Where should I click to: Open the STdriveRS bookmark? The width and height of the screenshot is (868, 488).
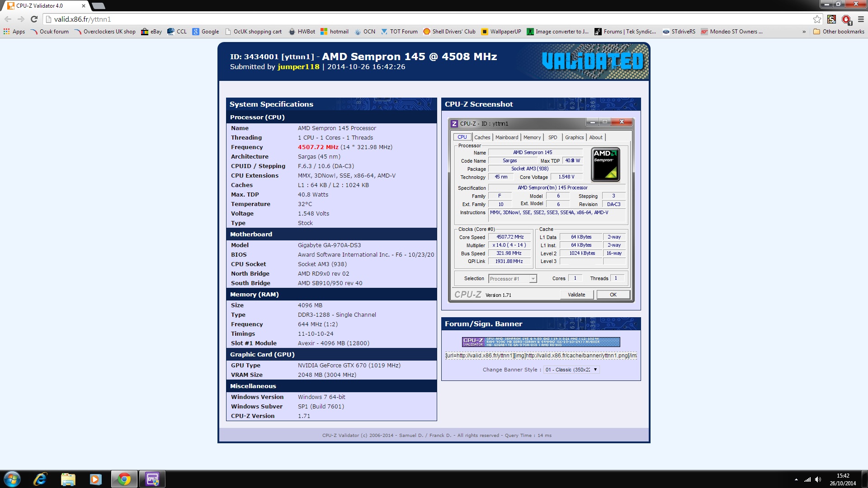click(679, 32)
